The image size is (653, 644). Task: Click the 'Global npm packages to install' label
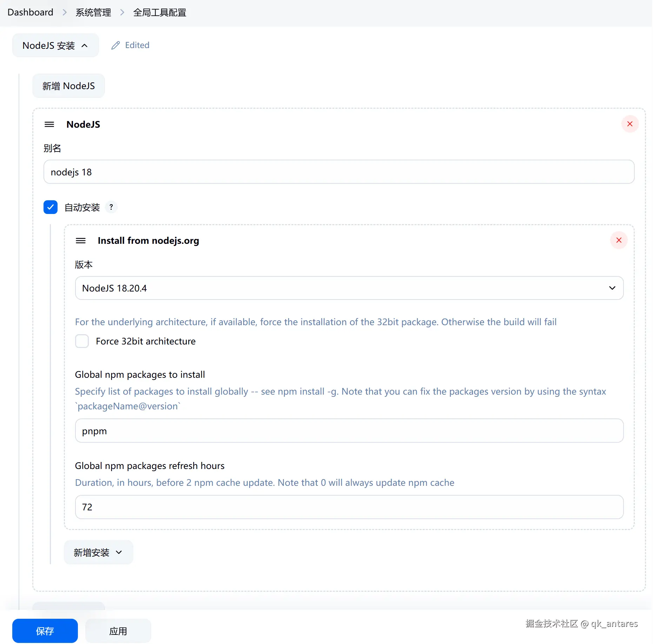140,375
